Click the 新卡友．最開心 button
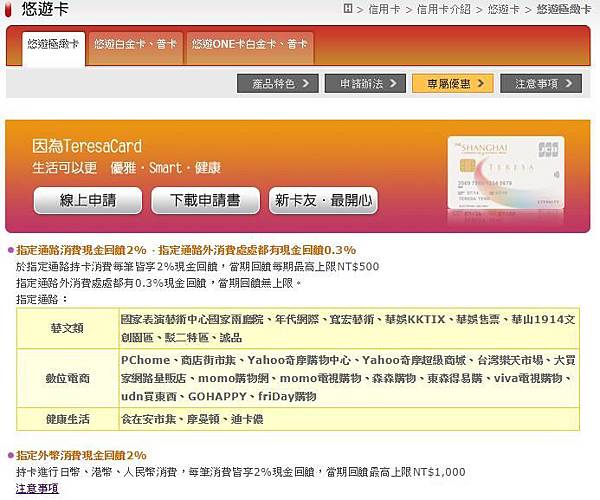 323,200
